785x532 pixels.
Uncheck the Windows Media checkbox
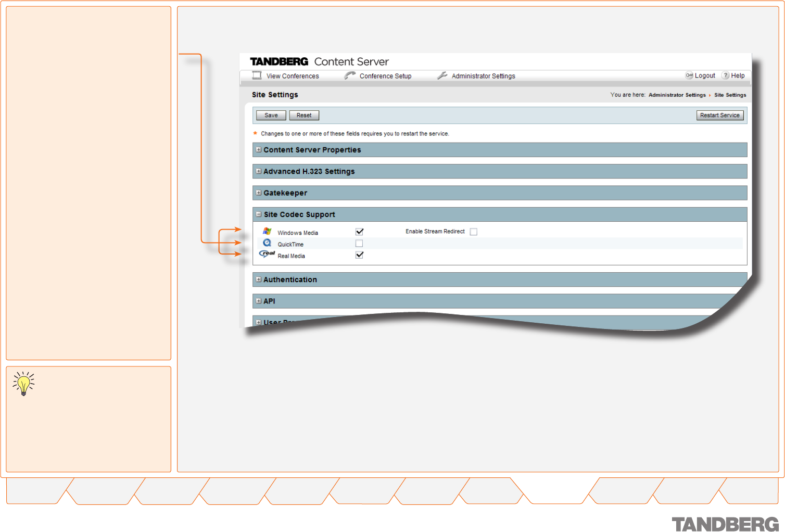coord(359,232)
